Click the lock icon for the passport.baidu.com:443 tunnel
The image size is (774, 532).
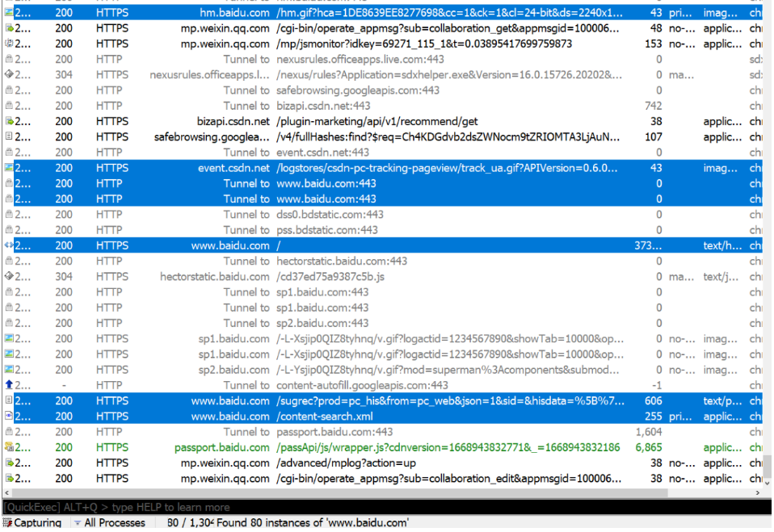[x=9, y=432]
